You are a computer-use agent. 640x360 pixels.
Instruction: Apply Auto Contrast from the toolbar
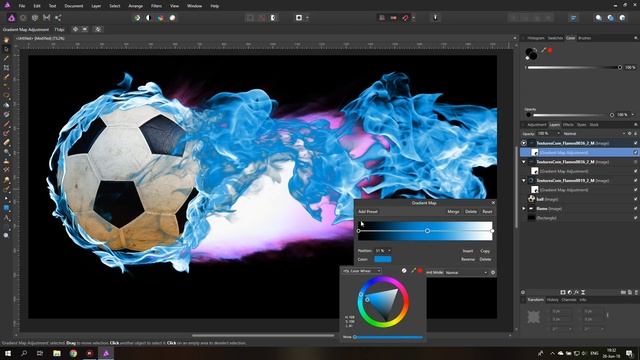coord(149,18)
